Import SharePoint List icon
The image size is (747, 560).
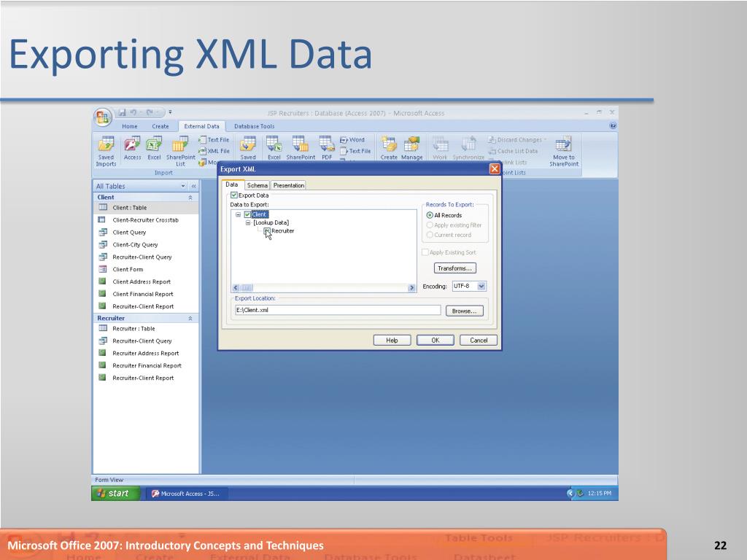point(180,152)
